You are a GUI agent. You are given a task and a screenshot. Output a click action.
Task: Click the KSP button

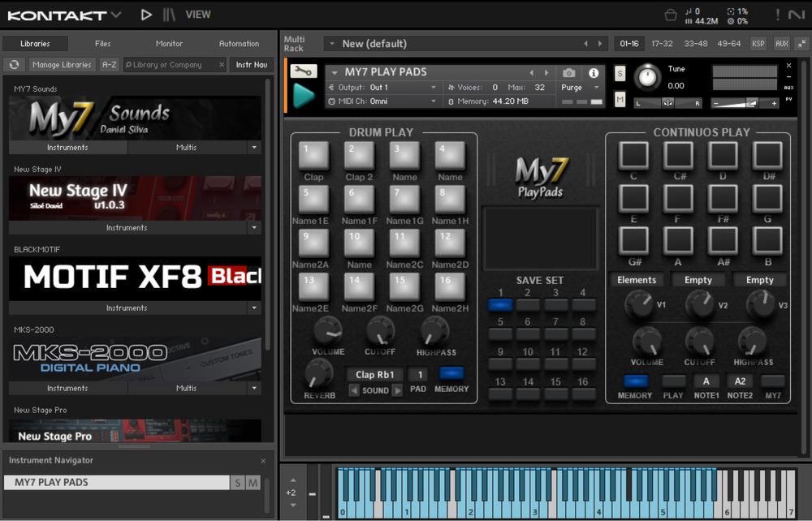click(x=758, y=44)
